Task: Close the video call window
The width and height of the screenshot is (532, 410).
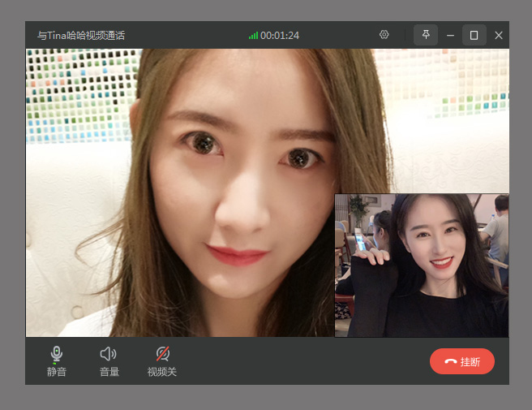Action: click(498, 35)
